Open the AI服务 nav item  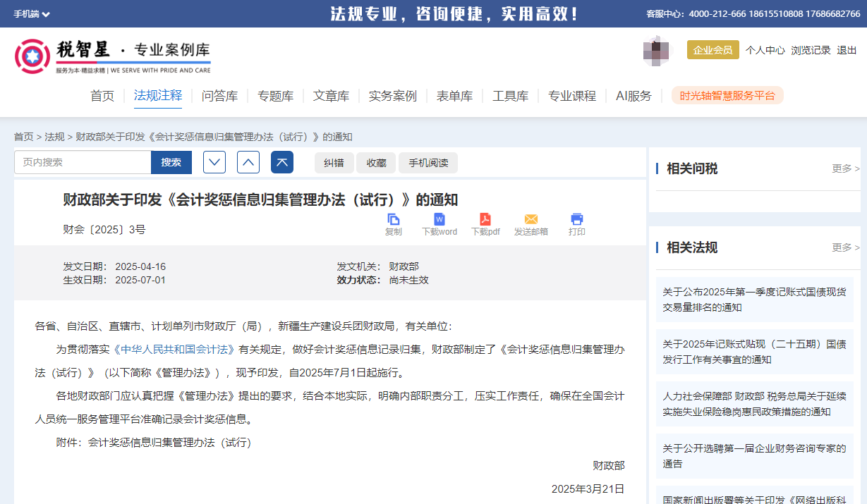point(633,96)
